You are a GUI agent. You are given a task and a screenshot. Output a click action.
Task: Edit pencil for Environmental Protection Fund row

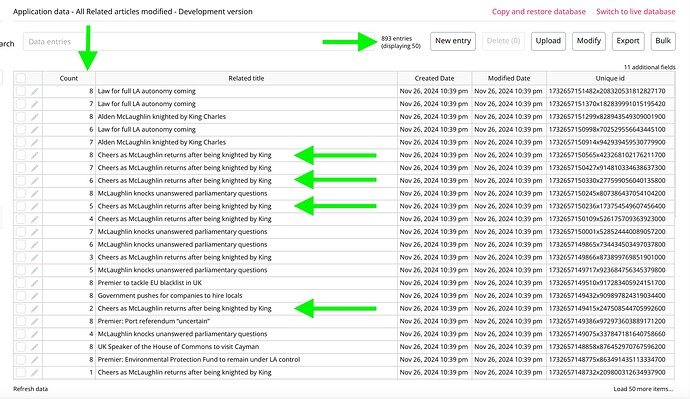pos(34,359)
